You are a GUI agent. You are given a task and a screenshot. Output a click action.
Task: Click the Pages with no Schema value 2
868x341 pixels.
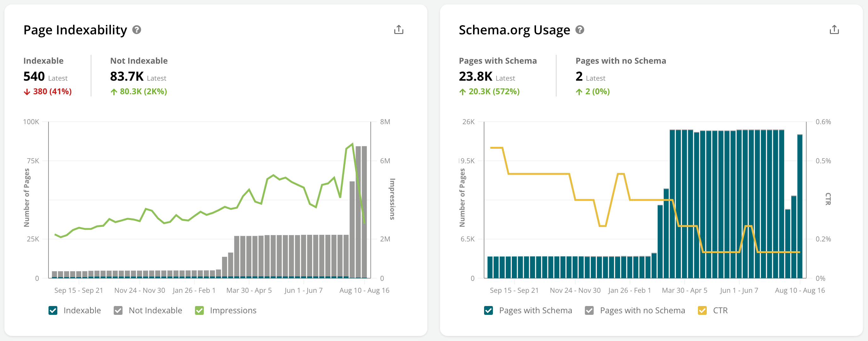pos(579,77)
